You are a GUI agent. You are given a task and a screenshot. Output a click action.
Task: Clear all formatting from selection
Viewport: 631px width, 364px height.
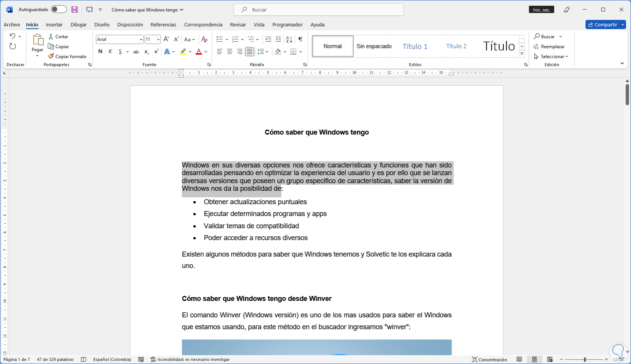(204, 39)
